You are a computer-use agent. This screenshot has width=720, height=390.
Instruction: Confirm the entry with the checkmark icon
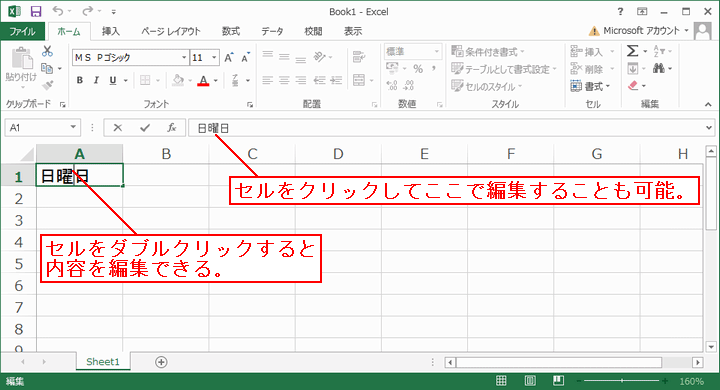tap(145, 128)
